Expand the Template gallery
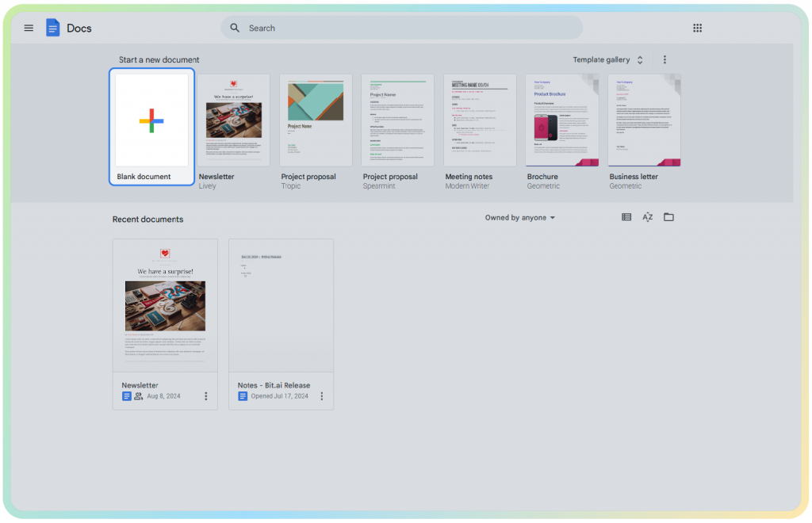This screenshot has height=523, width=812. (608, 59)
